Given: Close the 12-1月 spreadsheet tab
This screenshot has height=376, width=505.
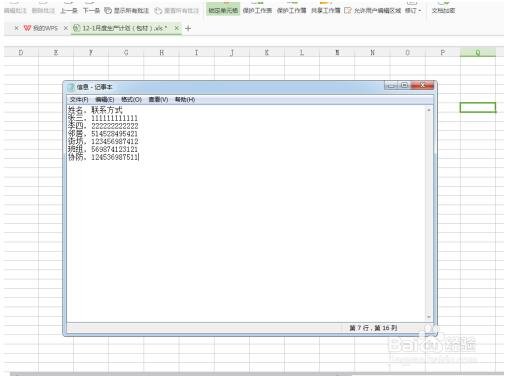Looking at the screenshot, I should point(176,28).
